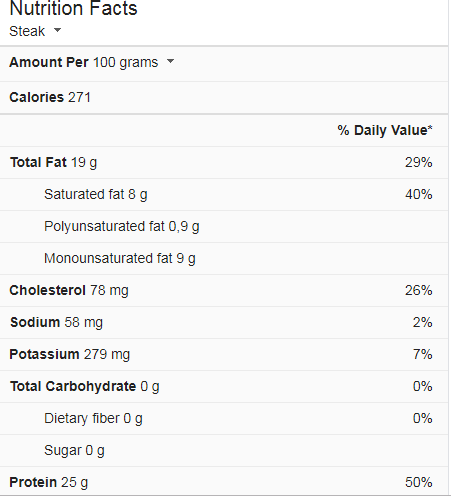Click the 40% saturated fat daily value
Screen dimensions: 451x496
click(419, 194)
